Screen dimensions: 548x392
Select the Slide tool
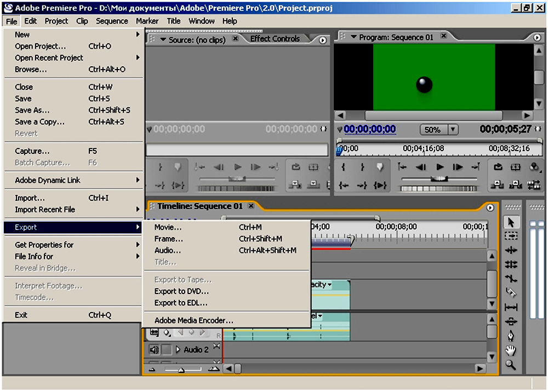pyautogui.click(x=511, y=321)
